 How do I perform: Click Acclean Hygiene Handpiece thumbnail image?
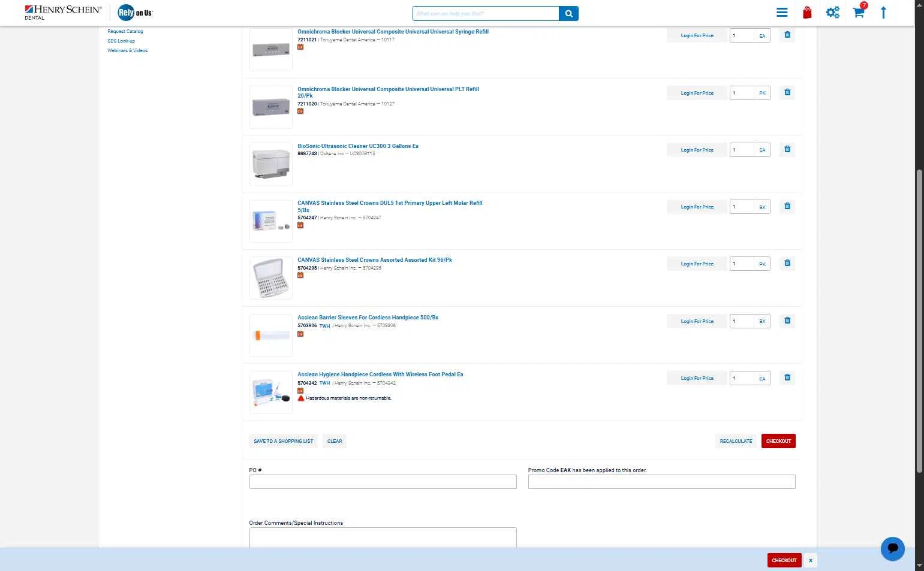point(271,392)
